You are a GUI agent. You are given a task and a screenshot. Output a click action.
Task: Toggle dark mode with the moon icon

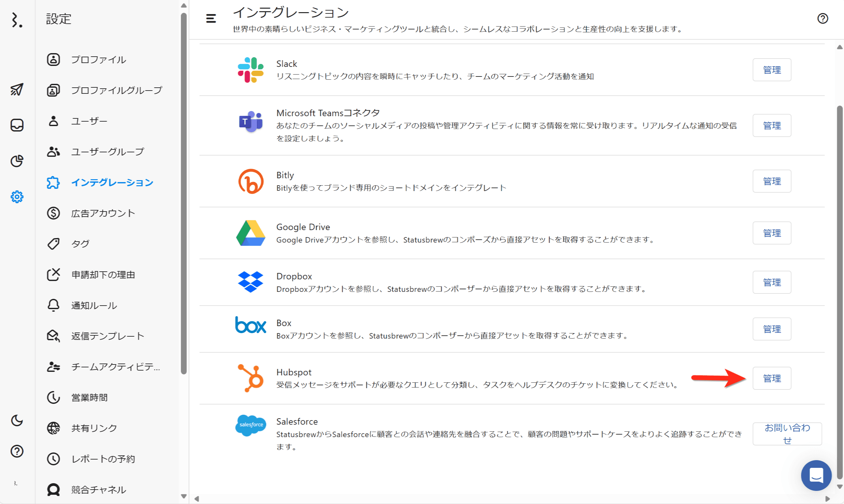pyautogui.click(x=17, y=420)
